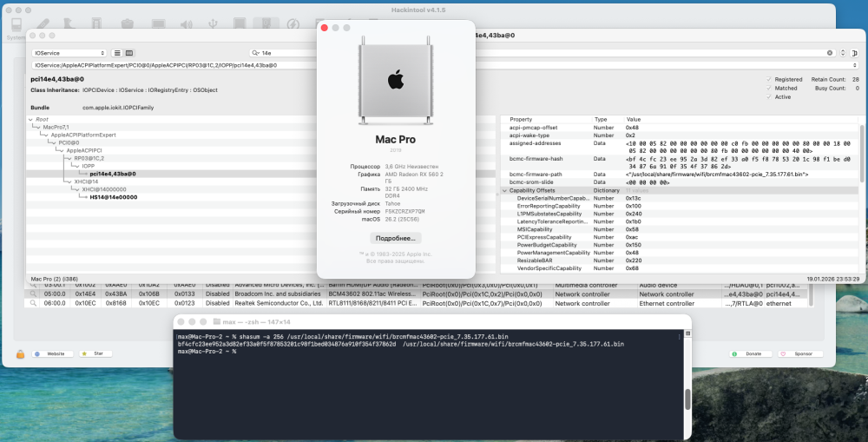Select the bcmc-srom-slide property row
The height and width of the screenshot is (442, 868).
coord(681,182)
